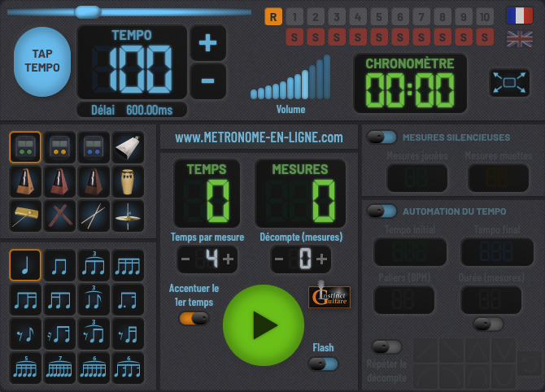This screenshot has width=545, height=392.
Task: Increase Temps par mesure with plus
Action: (x=228, y=259)
